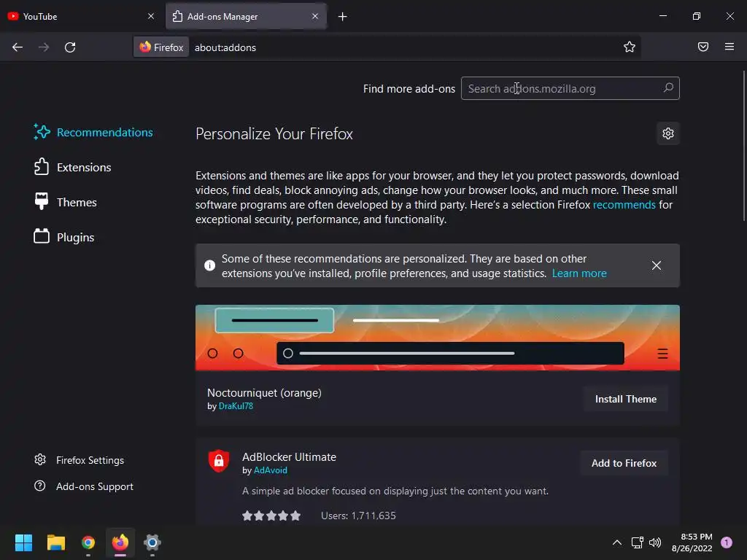Open the Recommendations section
747x560 pixels.
(x=93, y=133)
